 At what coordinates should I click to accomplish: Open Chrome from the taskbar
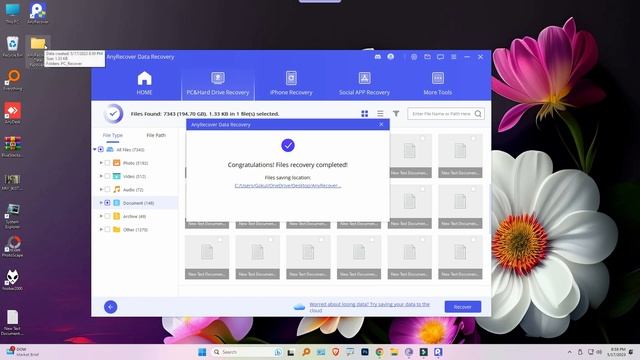pyautogui.click(x=380, y=352)
